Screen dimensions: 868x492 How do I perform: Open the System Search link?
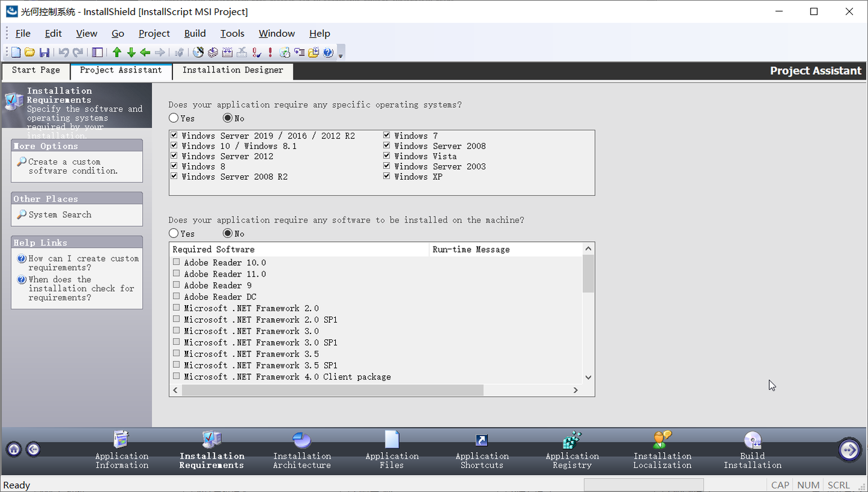coord(60,215)
